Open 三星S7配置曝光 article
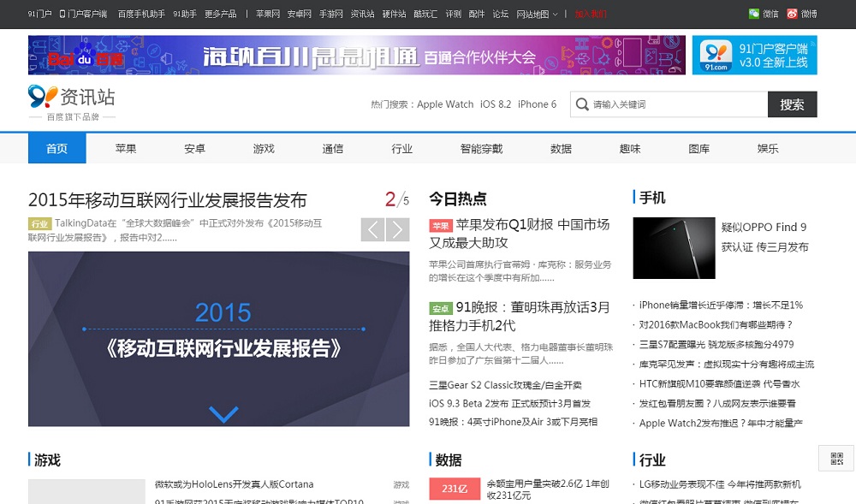 pyautogui.click(x=716, y=344)
